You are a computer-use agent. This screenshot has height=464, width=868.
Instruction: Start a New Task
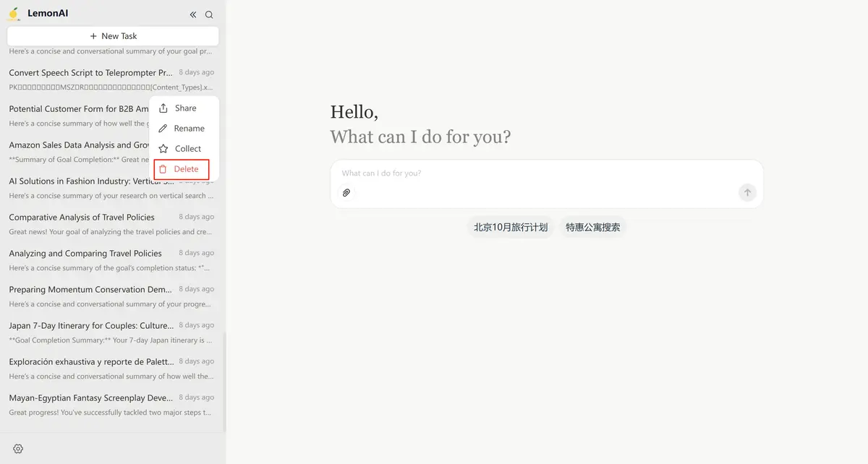[113, 36]
